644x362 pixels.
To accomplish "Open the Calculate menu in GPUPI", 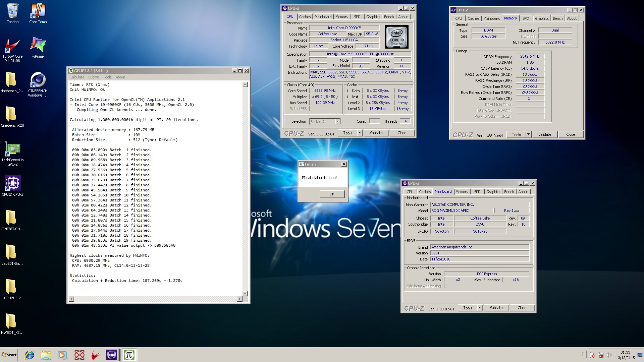I will click(77, 77).
